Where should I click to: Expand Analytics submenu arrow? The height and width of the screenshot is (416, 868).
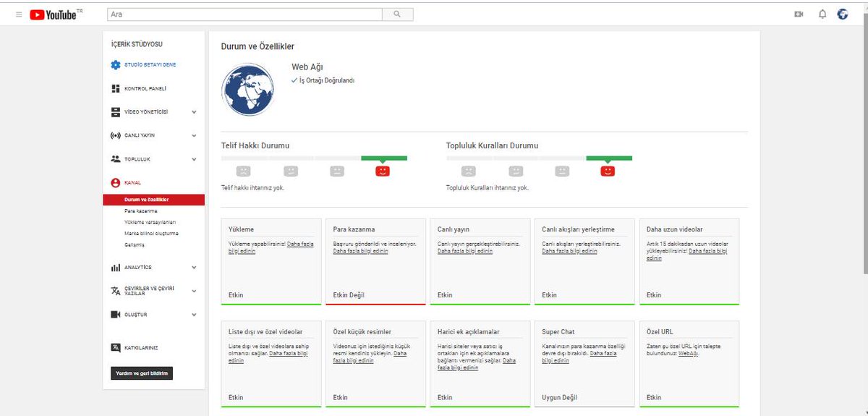194,268
